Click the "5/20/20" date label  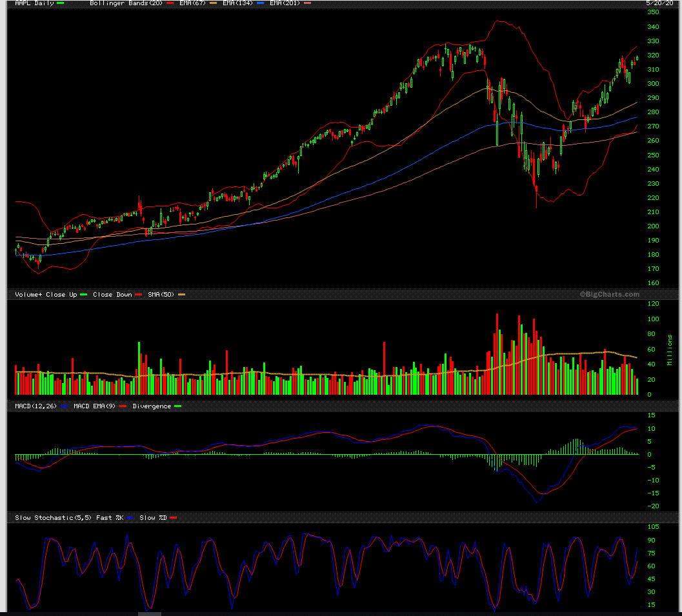click(659, 3)
